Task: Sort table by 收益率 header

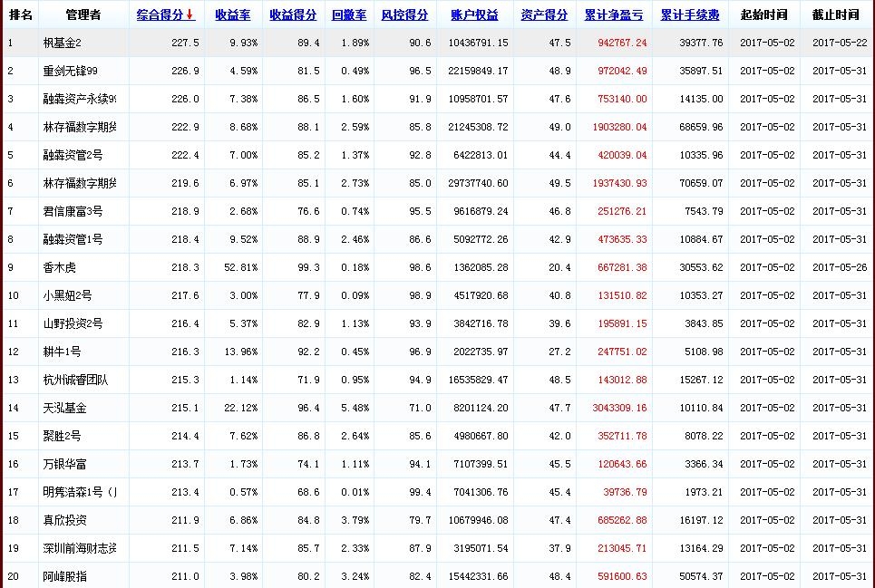Action: 233,15
